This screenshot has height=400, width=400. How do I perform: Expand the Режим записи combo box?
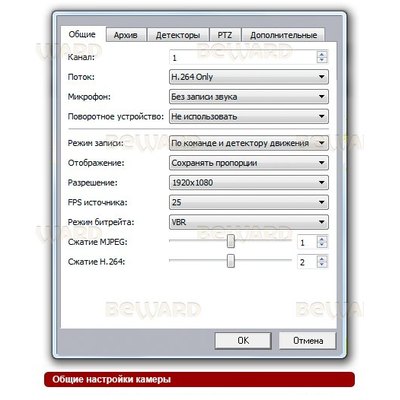(249, 143)
